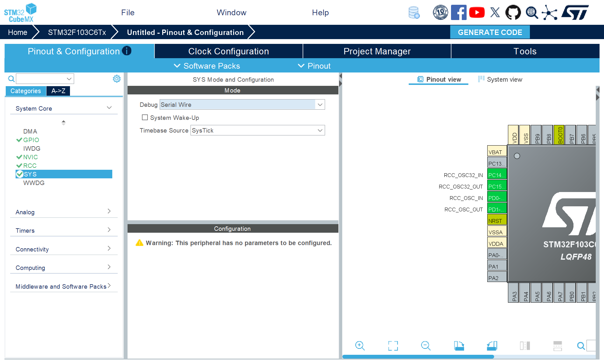The height and width of the screenshot is (364, 604).
Task: Click the rotate counter-clockwise chip icon
Action: (492, 346)
